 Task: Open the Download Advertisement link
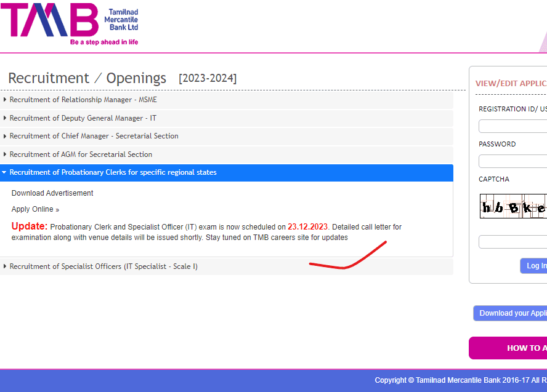52,193
